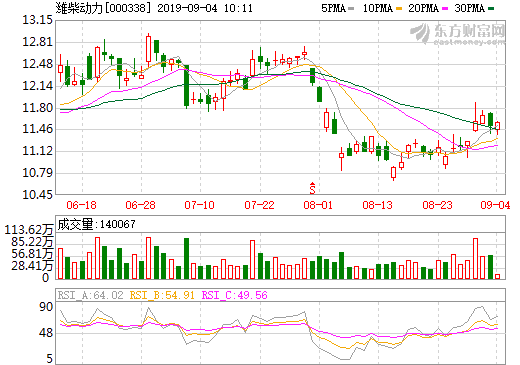Click the 5PMA legend label
Image resolution: width=520 pixels, height=365 pixels.
[333, 8]
